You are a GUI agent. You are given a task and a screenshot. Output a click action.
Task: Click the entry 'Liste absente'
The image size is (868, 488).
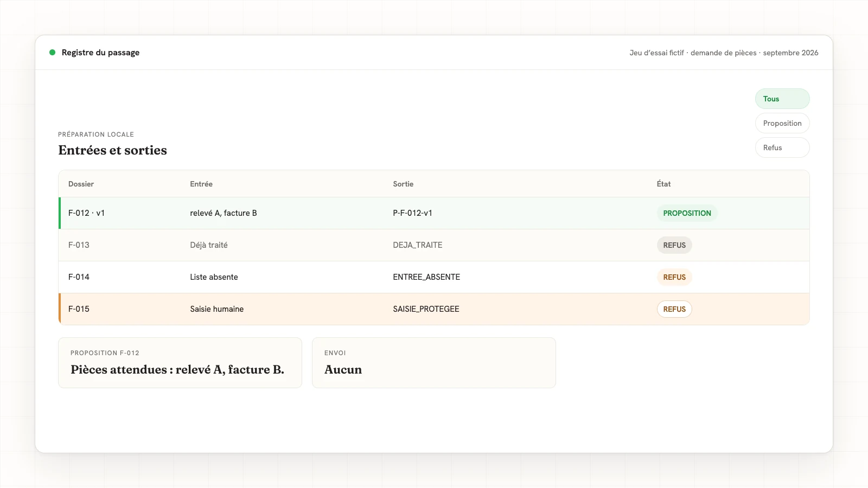click(x=214, y=277)
